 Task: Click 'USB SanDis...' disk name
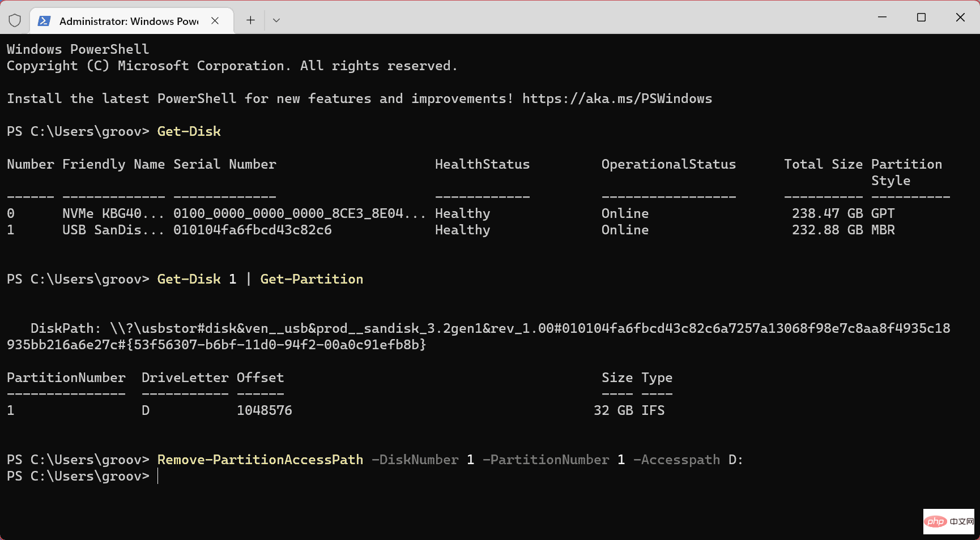(113, 230)
